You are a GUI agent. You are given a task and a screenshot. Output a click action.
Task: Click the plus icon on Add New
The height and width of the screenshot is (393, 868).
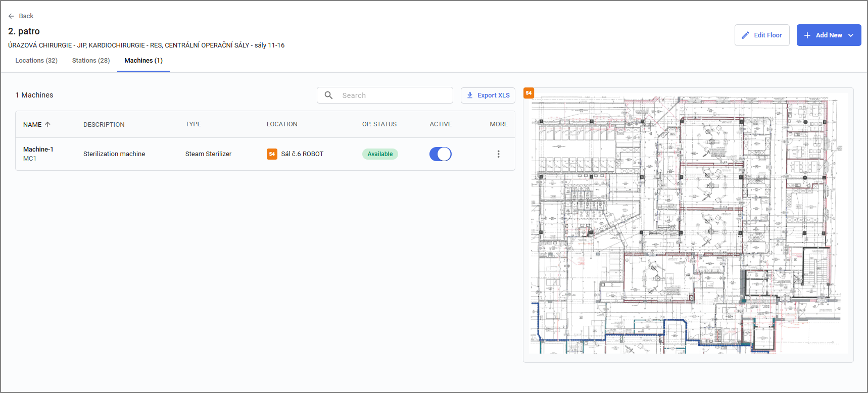pyautogui.click(x=807, y=35)
